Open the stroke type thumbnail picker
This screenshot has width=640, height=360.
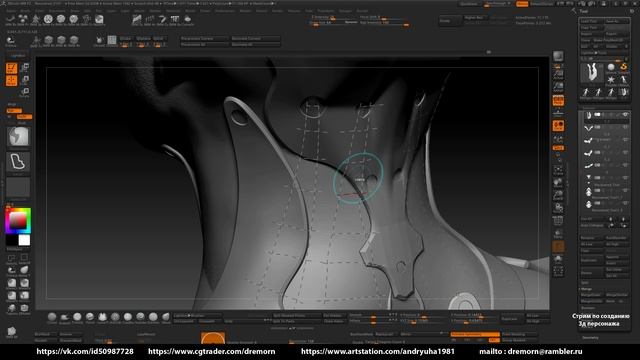18,162
